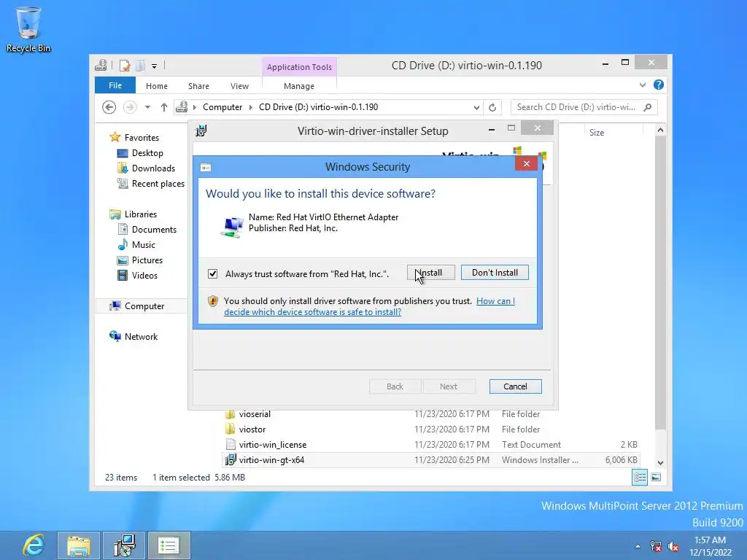The height and width of the screenshot is (560, 747).
Task: Open Customize Quick Access Toolbar dropdown
Action: pos(155,66)
